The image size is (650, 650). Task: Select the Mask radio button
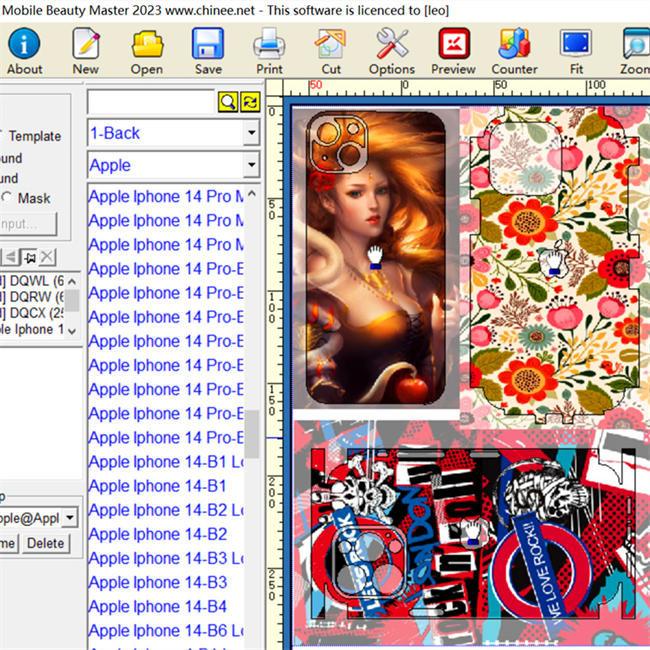(7, 198)
